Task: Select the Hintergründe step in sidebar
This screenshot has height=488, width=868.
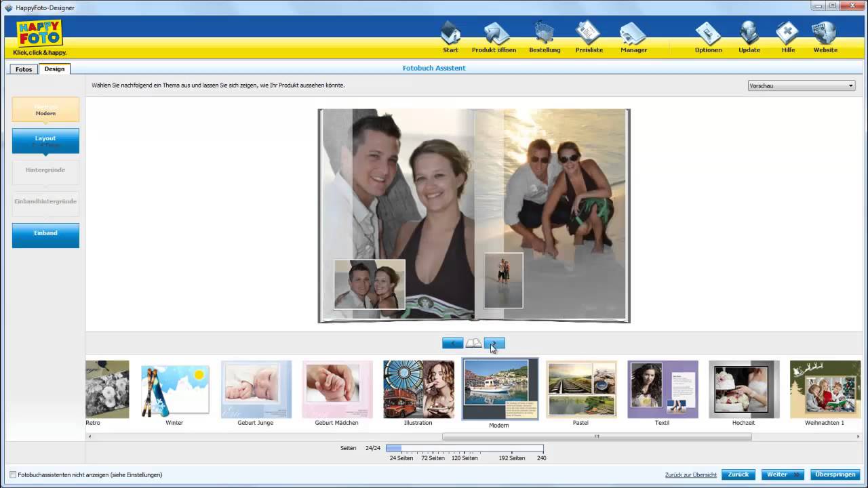Action: [45, 172]
